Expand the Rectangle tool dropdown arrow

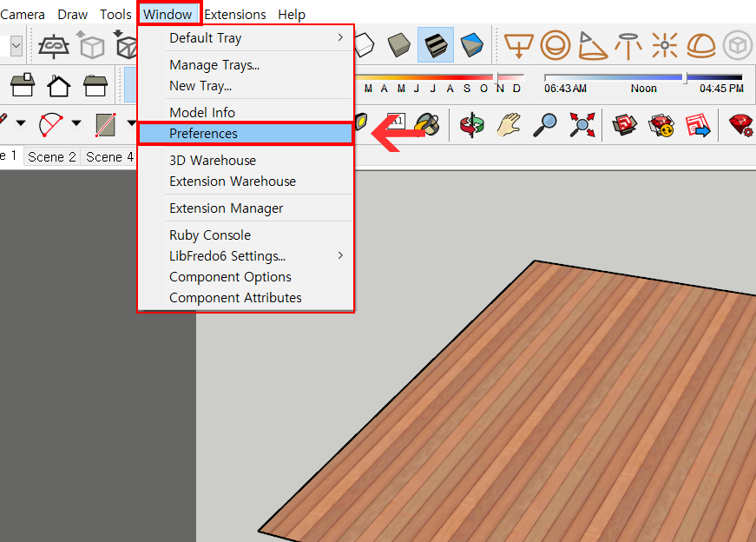132,123
